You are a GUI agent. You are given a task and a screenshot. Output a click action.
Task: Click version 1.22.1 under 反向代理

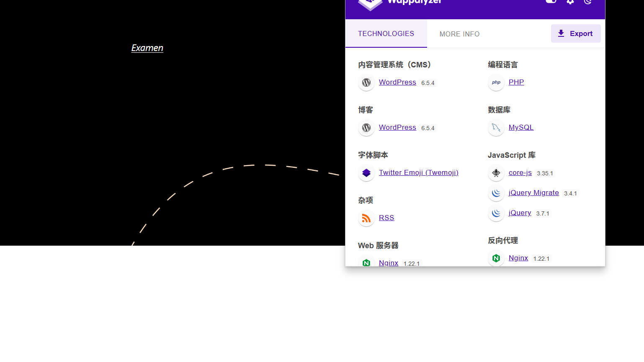click(541, 259)
